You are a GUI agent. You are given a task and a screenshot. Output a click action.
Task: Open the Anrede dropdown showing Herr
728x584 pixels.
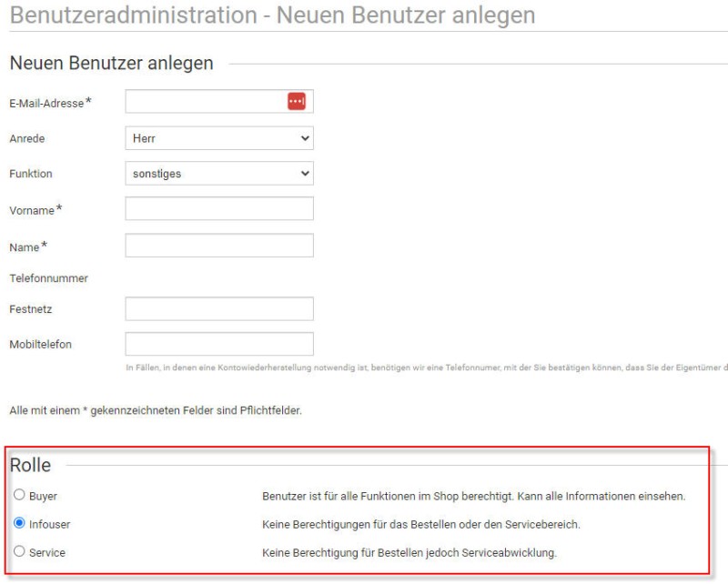pos(218,138)
